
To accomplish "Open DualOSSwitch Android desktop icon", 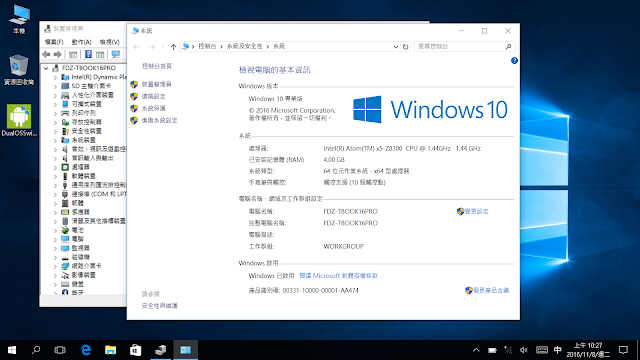I will (x=19, y=120).
